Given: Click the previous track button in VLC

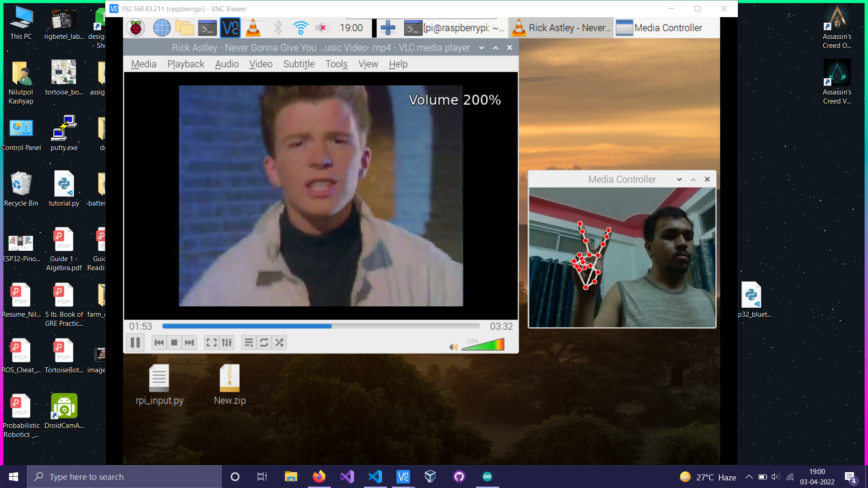Looking at the screenshot, I should pyautogui.click(x=159, y=343).
